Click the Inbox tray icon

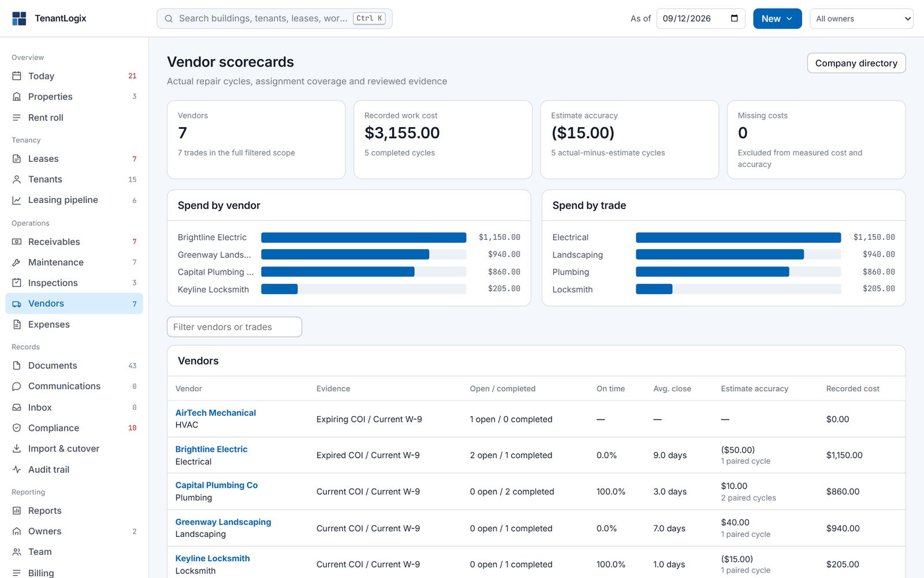[17, 407]
